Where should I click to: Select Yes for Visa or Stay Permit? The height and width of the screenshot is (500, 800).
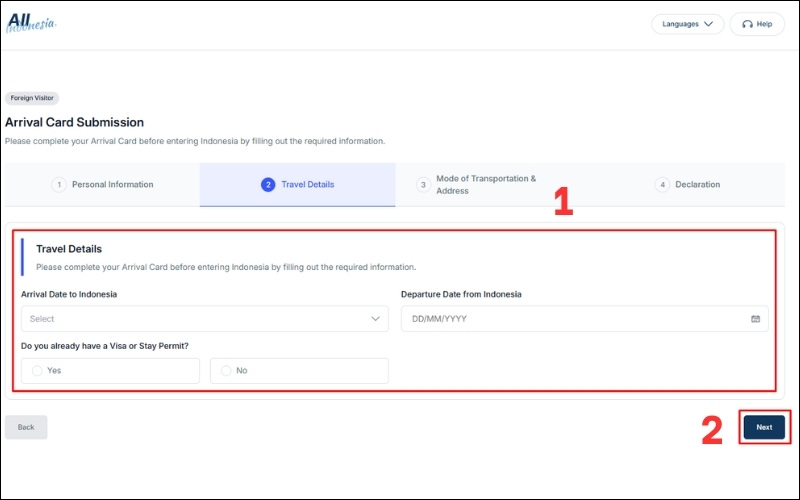[x=38, y=371]
